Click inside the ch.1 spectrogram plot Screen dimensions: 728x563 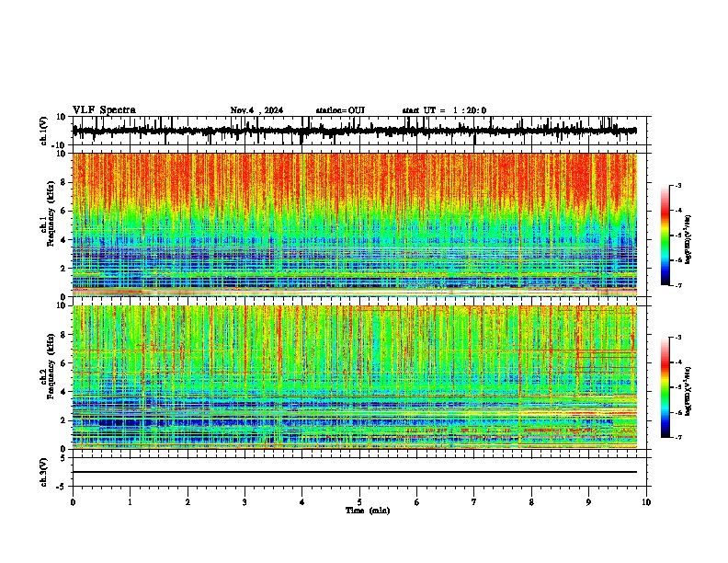[x=355, y=224]
